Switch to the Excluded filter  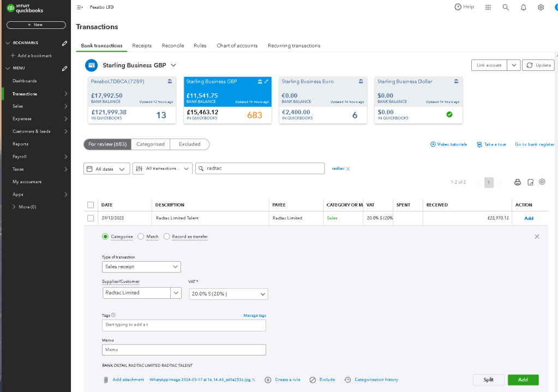[190, 144]
